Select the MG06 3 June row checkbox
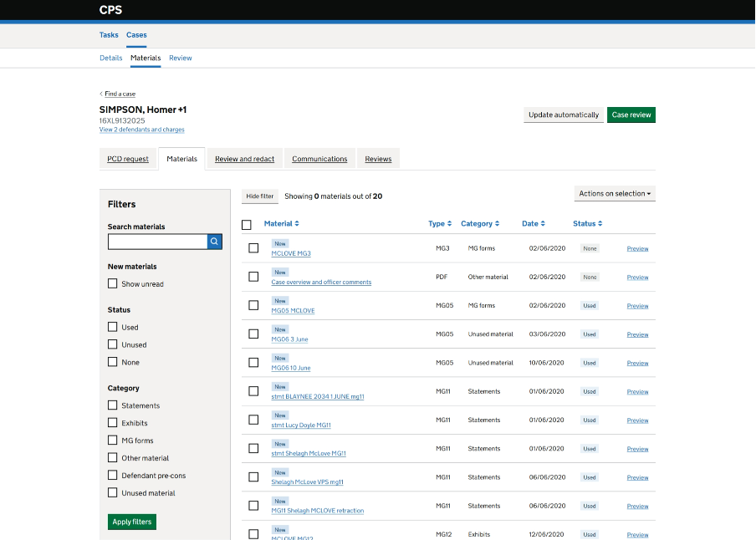 click(253, 334)
